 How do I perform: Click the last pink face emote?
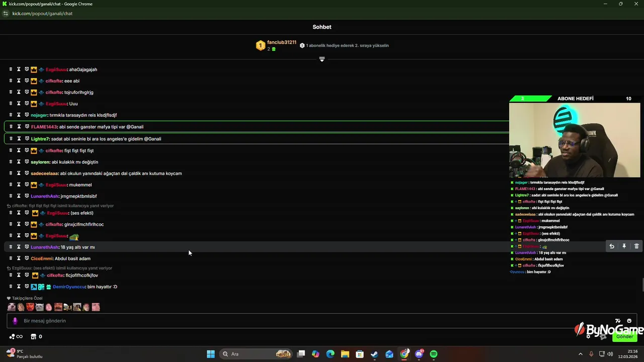coord(96,307)
